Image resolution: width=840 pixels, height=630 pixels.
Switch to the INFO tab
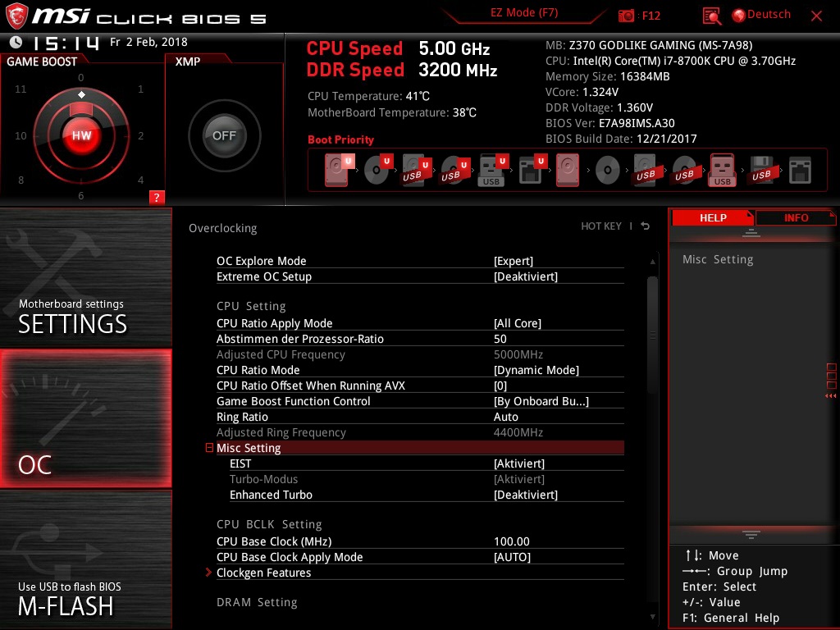tap(796, 217)
